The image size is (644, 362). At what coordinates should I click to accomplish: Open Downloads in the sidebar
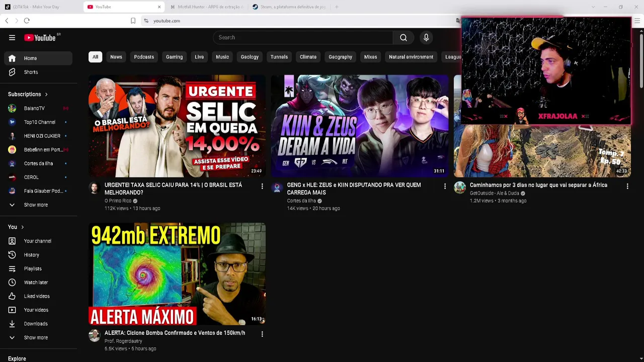[38, 324]
